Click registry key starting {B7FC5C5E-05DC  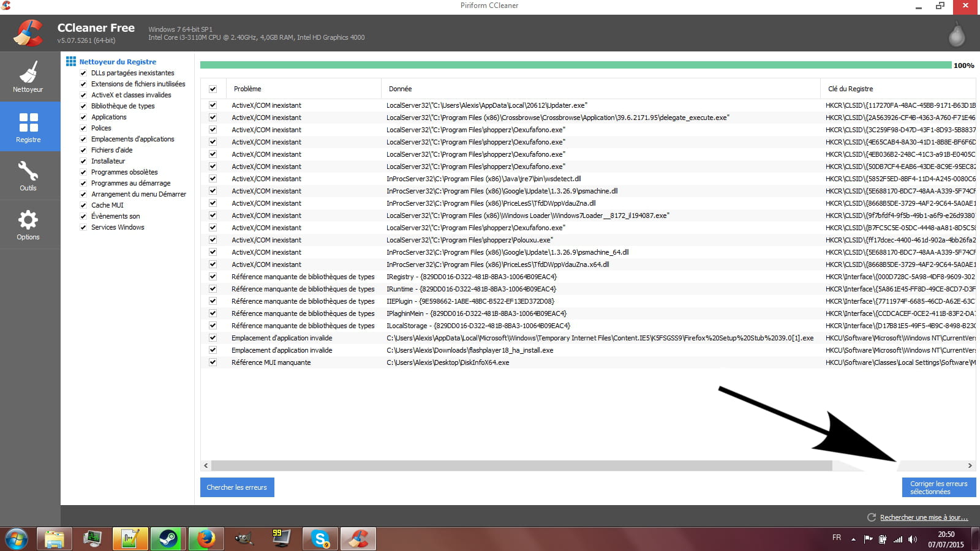900,228
